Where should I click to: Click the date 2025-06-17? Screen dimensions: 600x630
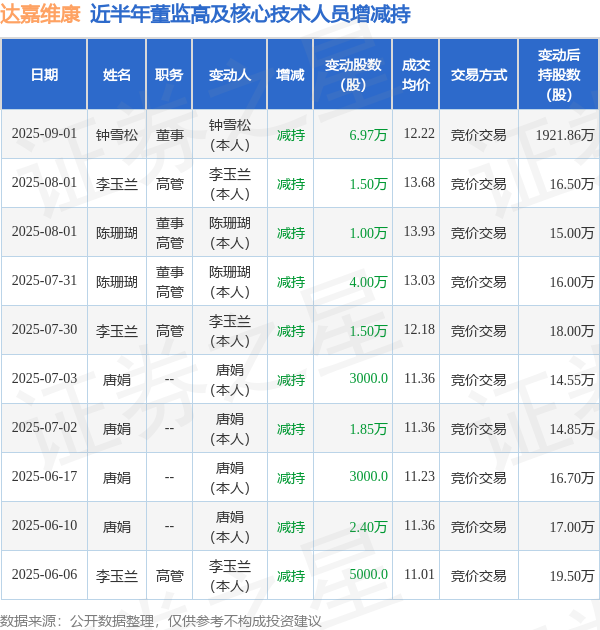[x=44, y=477]
